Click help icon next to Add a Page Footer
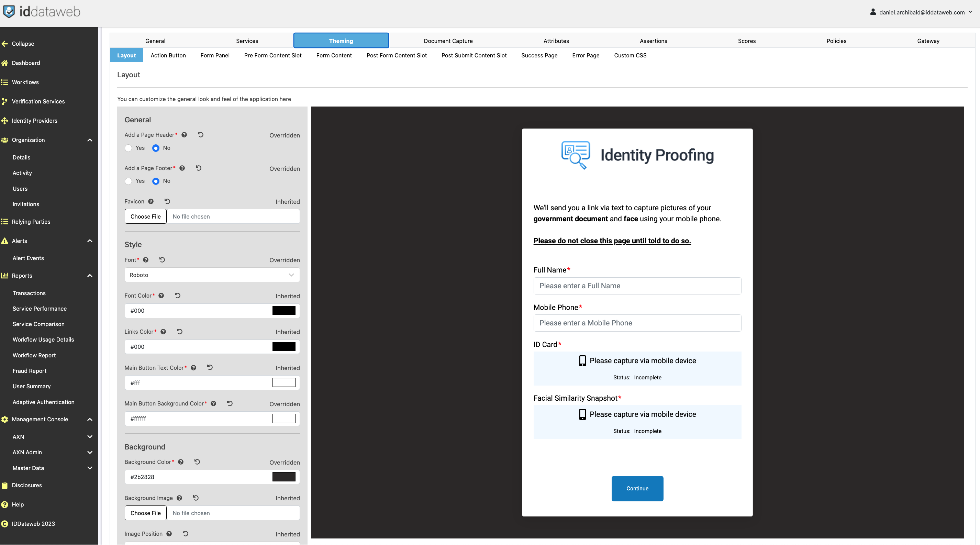The width and height of the screenshot is (980, 545). click(182, 168)
